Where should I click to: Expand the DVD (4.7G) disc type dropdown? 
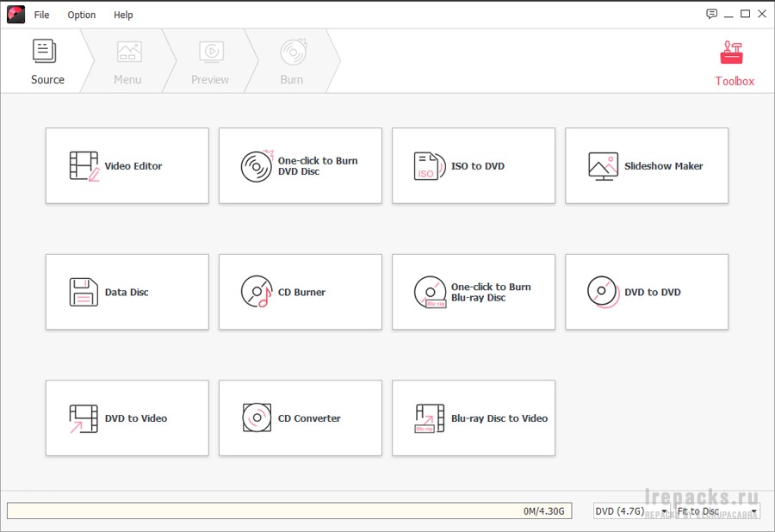click(x=631, y=511)
